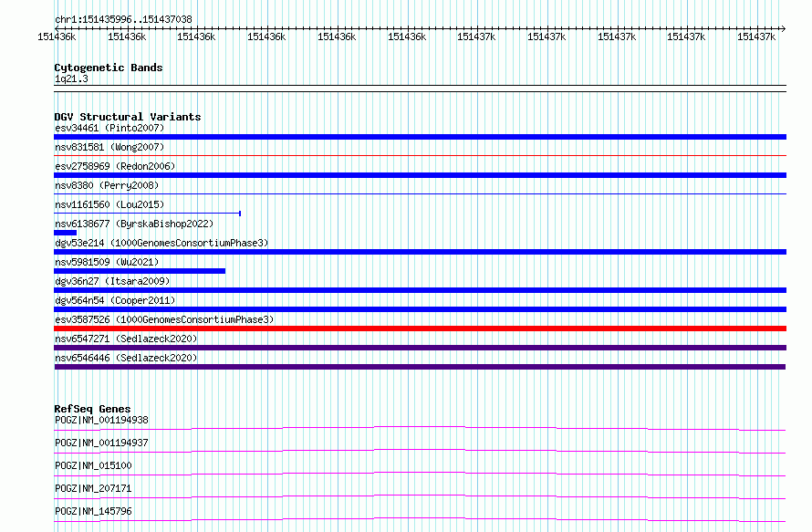The height and width of the screenshot is (532, 812).
Task: Open the dgv36n27 (Itsara2009) label
Action: [x=112, y=281]
